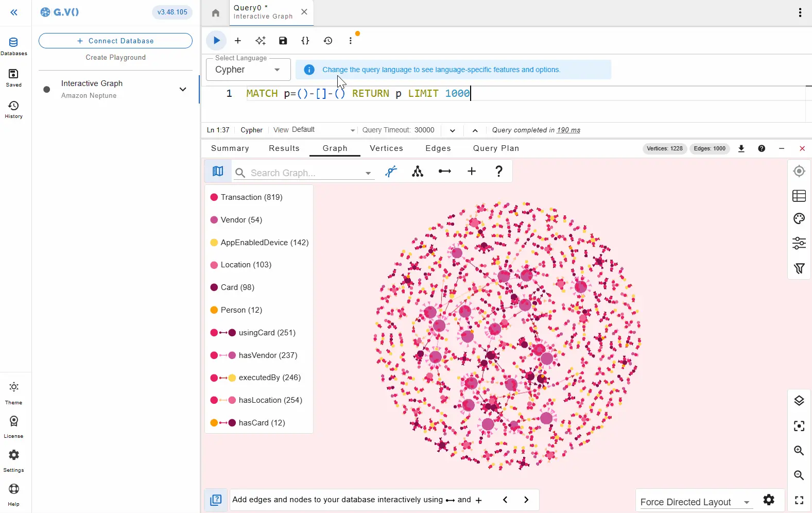Screen dimensions: 812x513
Task: Toggle the graph legend map panel
Action: click(x=218, y=172)
